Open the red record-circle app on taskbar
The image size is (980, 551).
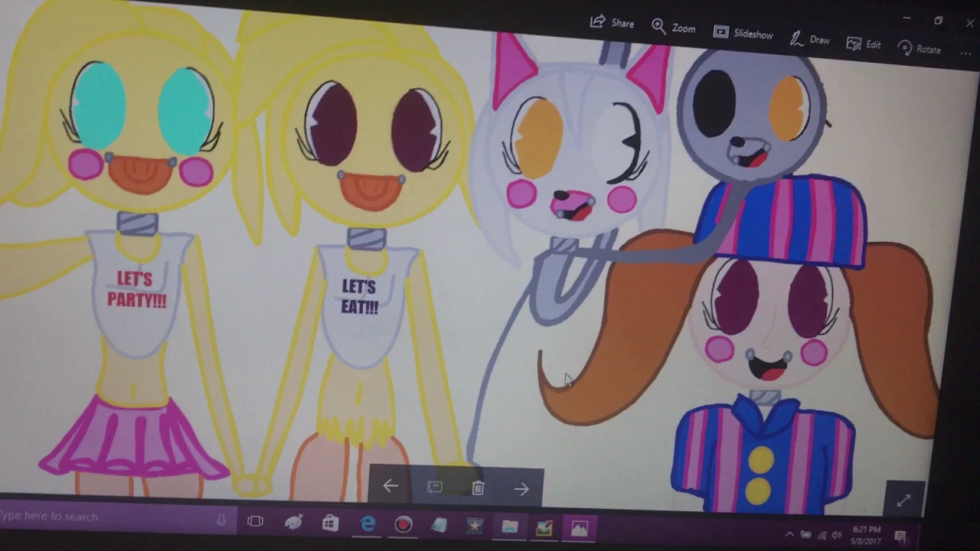click(x=403, y=525)
